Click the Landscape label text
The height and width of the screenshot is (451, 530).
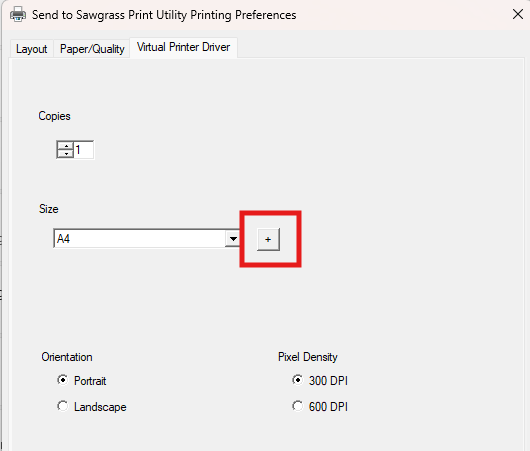[x=100, y=407]
